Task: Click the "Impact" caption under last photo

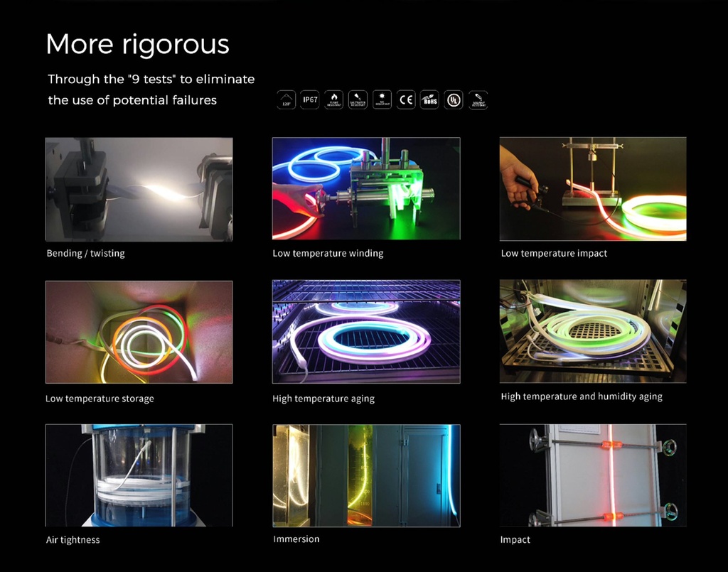Action: [x=515, y=539]
